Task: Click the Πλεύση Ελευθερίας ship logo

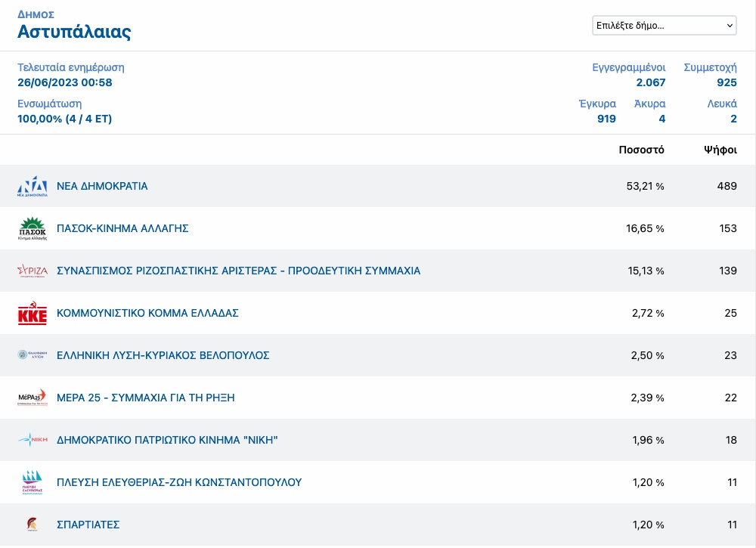Action: (33, 482)
